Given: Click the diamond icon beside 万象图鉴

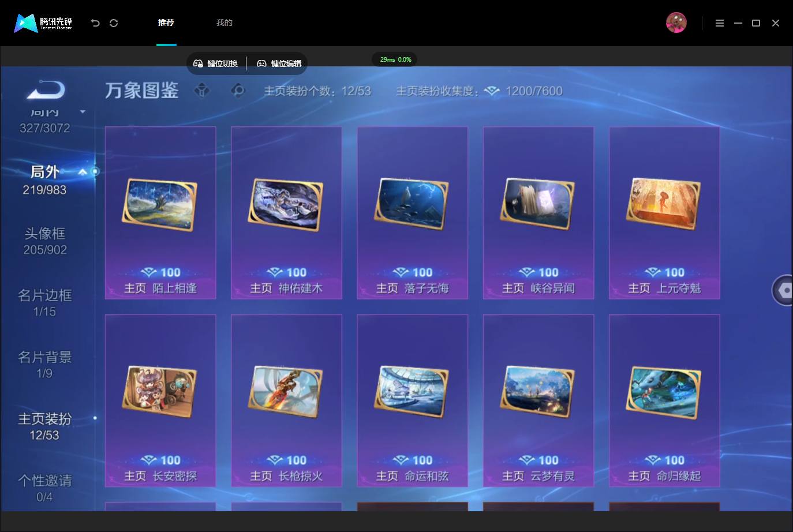Looking at the screenshot, I should point(202,91).
